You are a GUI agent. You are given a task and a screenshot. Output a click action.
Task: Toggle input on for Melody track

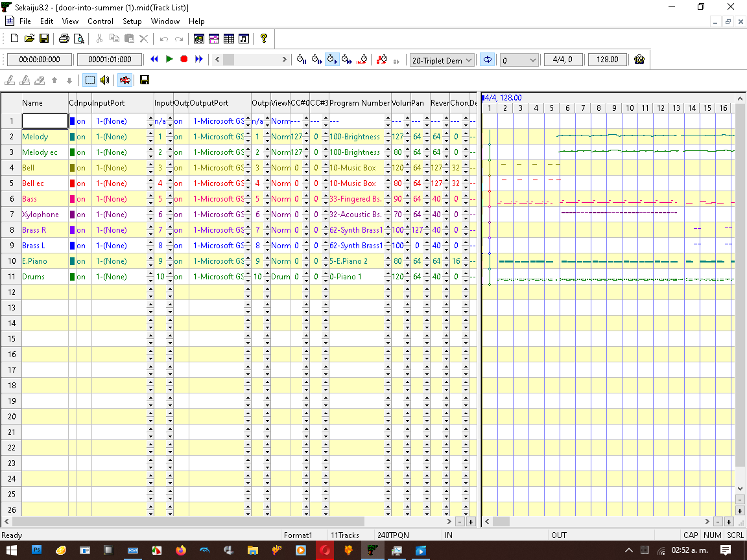(81, 137)
